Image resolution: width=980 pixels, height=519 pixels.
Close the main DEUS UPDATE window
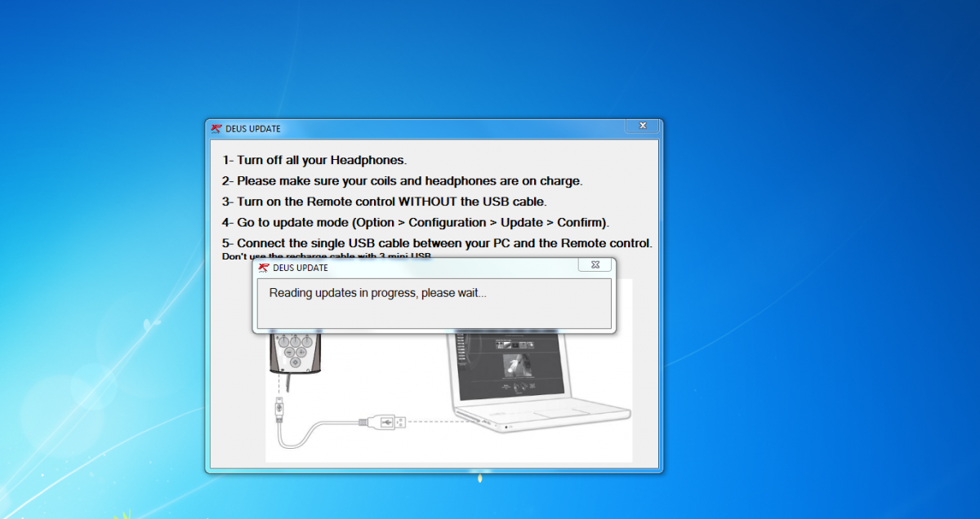click(643, 126)
